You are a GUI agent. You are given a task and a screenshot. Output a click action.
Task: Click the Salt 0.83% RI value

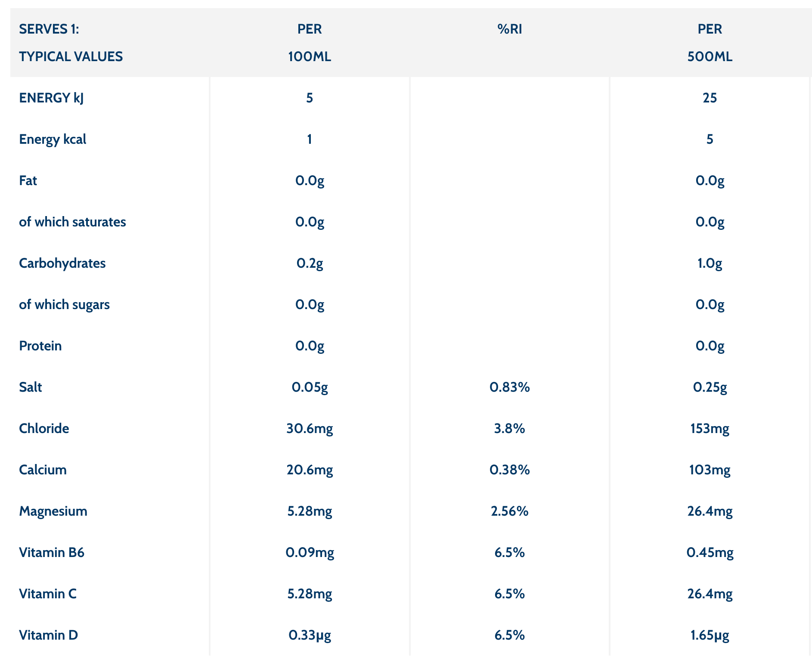point(509,387)
